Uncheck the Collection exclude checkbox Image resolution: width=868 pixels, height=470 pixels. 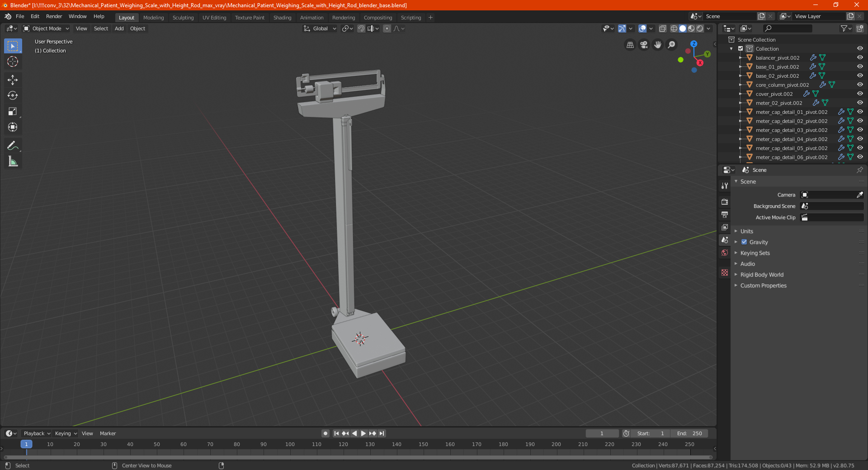(741, 49)
